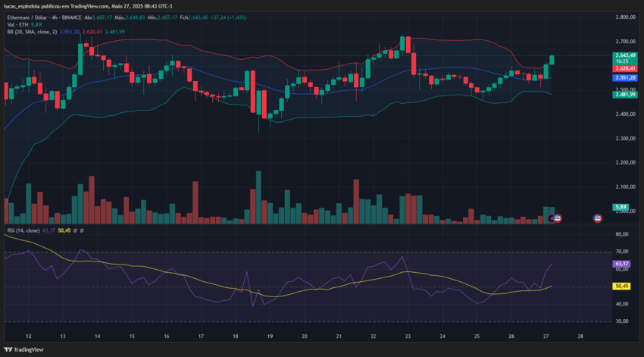Image resolution: width=644 pixels, height=357 pixels.
Task: Click date 20 on the time axis
Action: coord(305,336)
